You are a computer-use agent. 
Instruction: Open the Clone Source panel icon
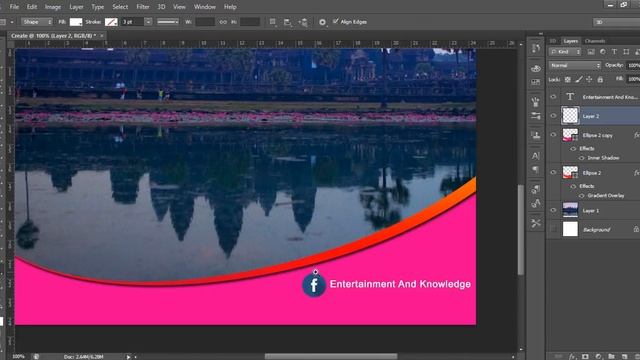tap(536, 135)
